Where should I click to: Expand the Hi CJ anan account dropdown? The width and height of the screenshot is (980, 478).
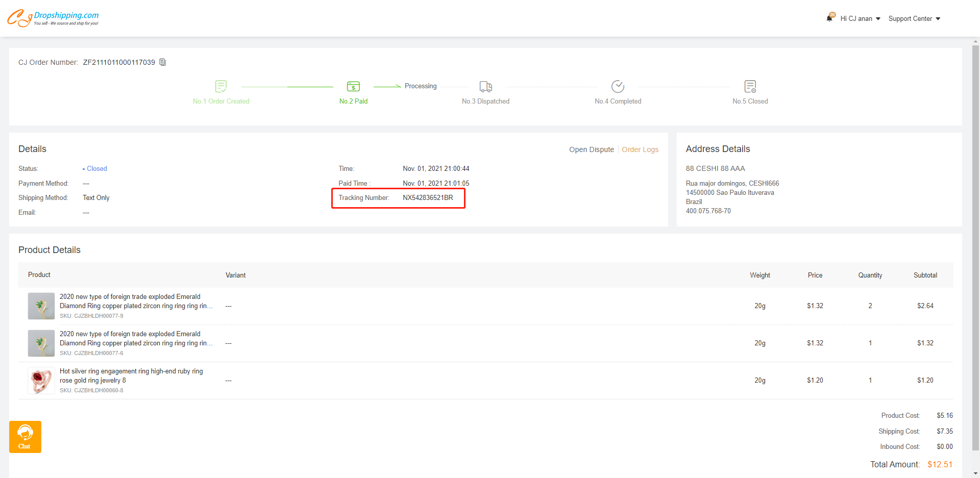pyautogui.click(x=861, y=18)
